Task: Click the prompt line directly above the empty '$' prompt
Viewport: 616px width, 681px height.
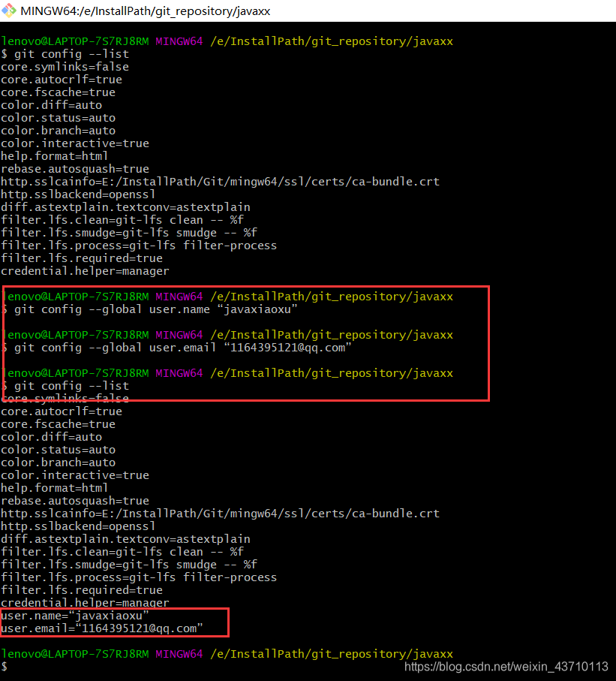Action: [x=227, y=654]
